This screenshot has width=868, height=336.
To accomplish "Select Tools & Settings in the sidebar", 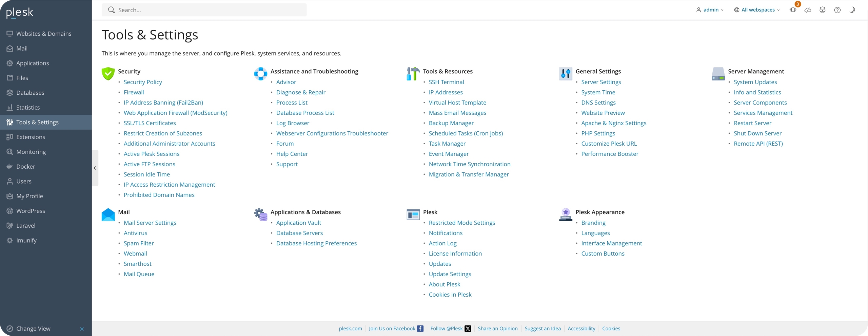I will (x=37, y=122).
